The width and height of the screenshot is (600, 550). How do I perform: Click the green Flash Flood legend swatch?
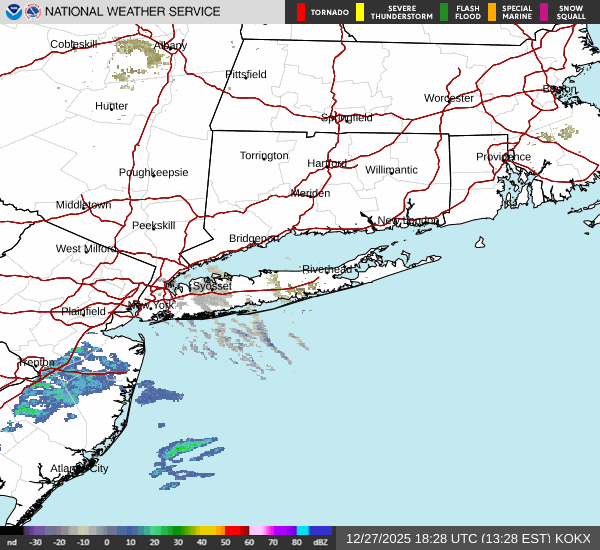tap(443, 12)
